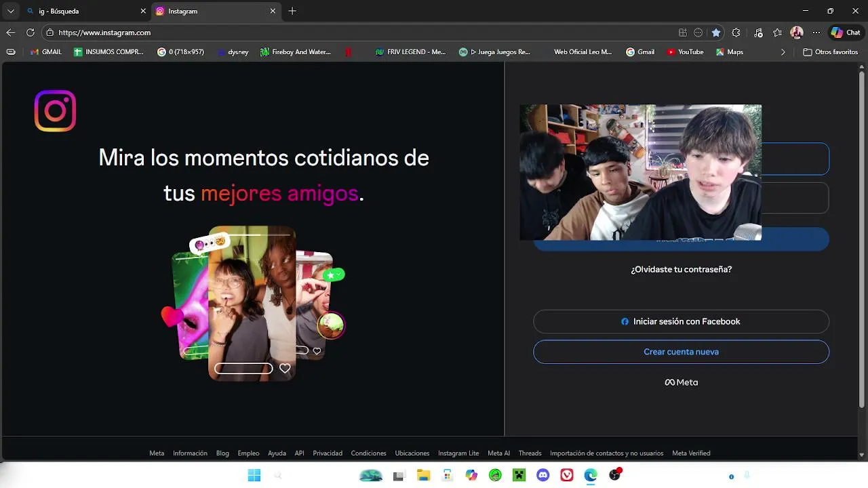Open Copilot app from the taskbar
The height and width of the screenshot is (488, 868).
(471, 476)
